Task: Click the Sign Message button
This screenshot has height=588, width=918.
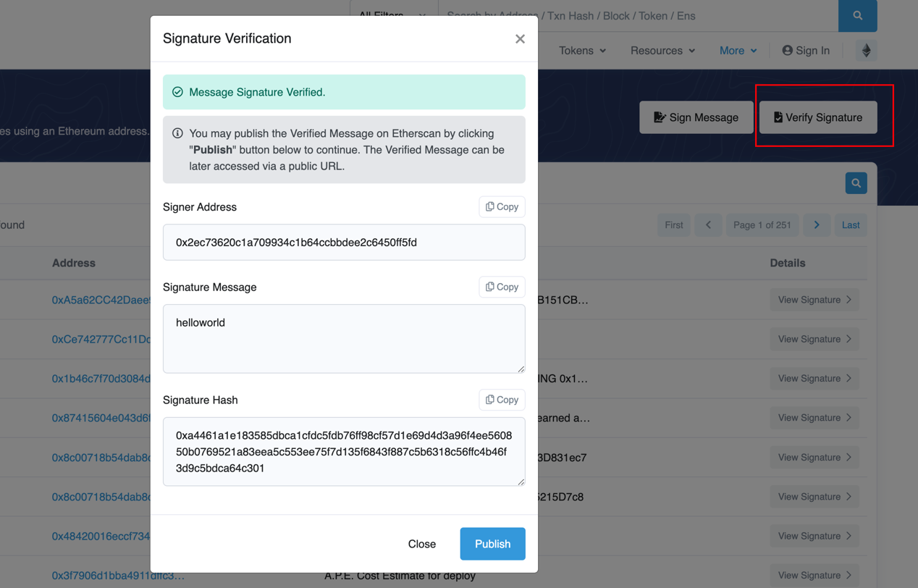Action: [696, 117]
